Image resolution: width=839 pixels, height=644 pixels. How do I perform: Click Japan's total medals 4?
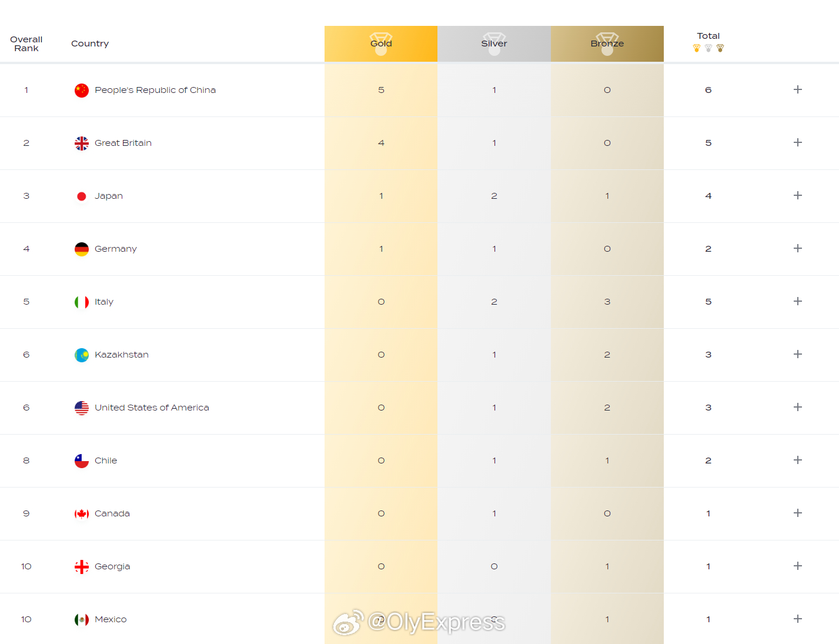708,196
